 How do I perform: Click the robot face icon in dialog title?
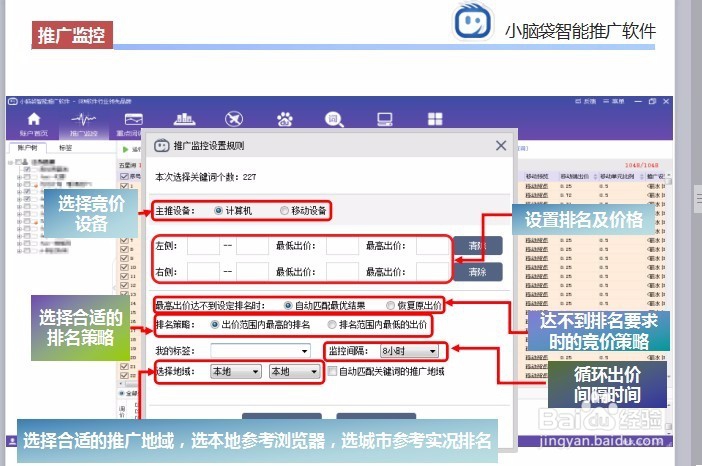tap(162, 145)
